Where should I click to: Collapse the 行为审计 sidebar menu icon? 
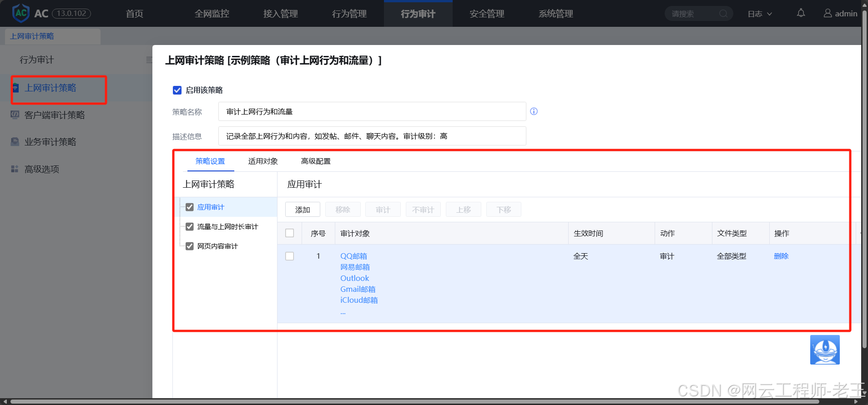149,60
